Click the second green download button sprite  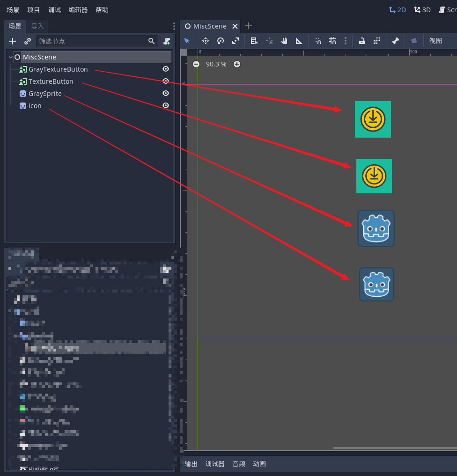point(374,176)
